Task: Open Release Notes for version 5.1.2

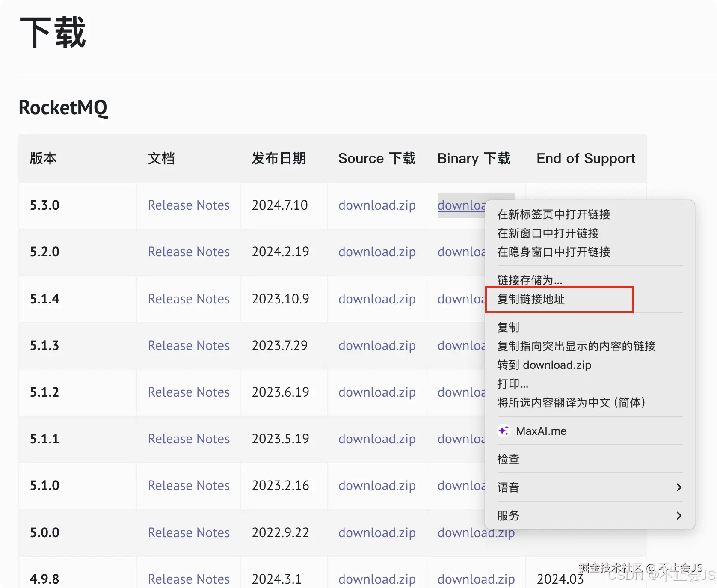Action: pyautogui.click(x=189, y=392)
